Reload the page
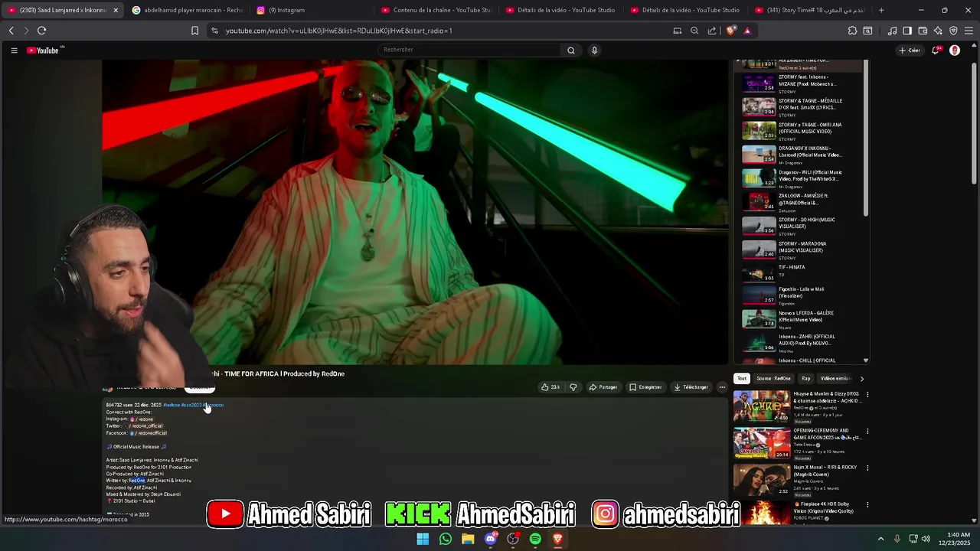The image size is (980, 551). pos(41,31)
